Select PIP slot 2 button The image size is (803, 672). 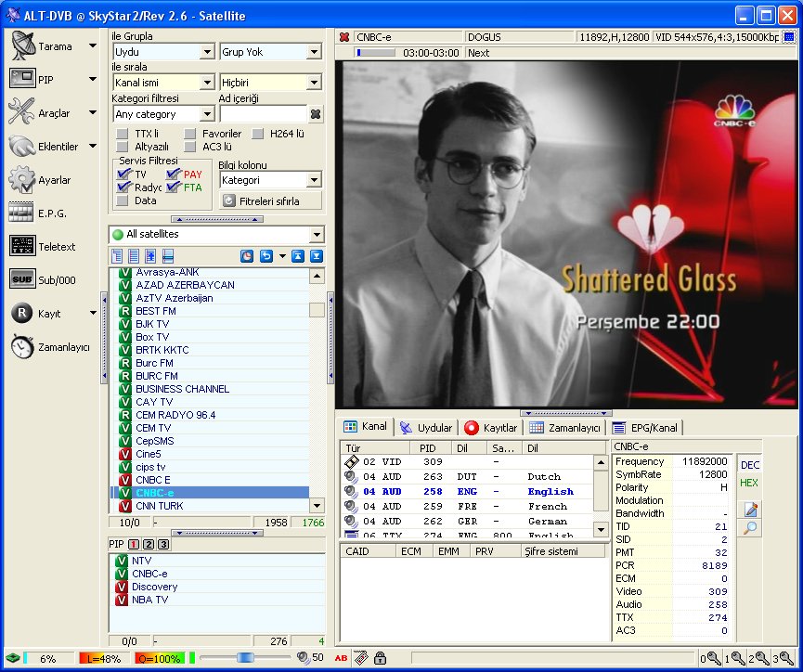point(149,544)
